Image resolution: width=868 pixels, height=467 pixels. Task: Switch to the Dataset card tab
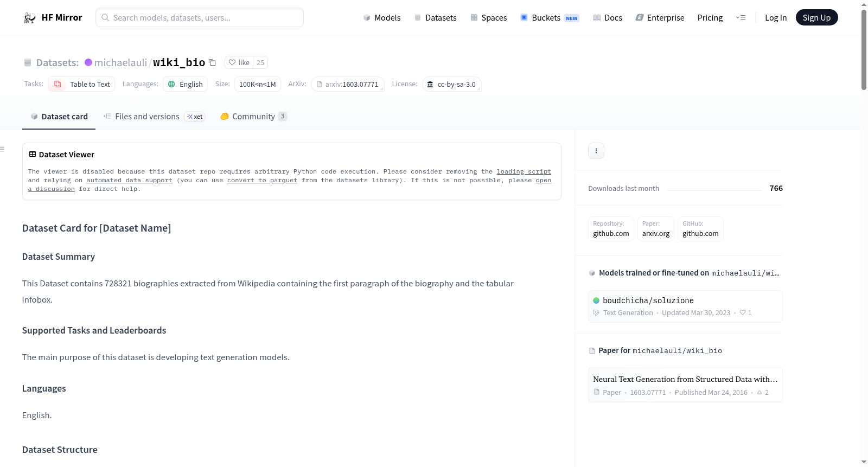[59, 117]
